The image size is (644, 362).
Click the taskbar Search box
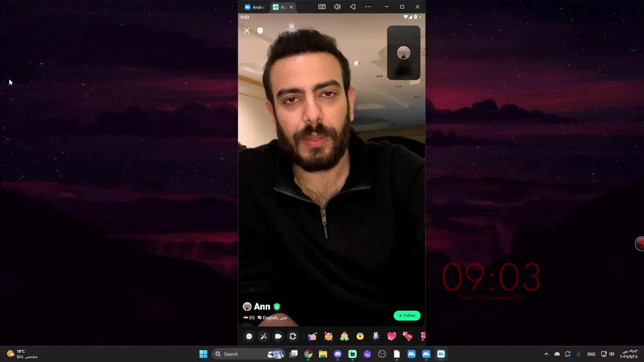[x=249, y=354]
